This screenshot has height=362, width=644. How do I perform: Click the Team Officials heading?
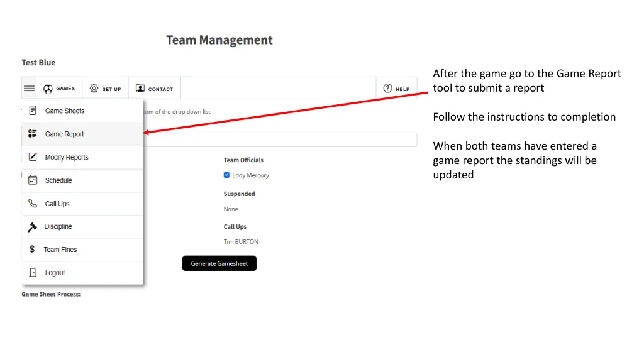(x=243, y=160)
